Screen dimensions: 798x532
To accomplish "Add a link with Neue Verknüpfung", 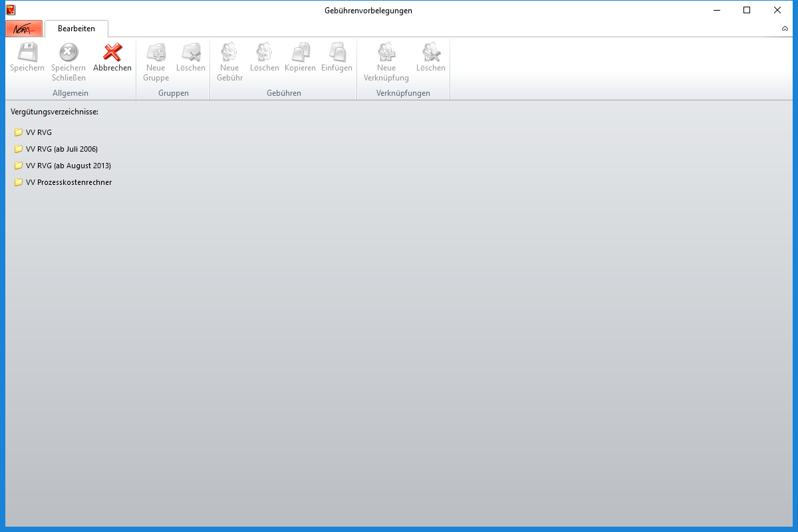I will pyautogui.click(x=386, y=53).
